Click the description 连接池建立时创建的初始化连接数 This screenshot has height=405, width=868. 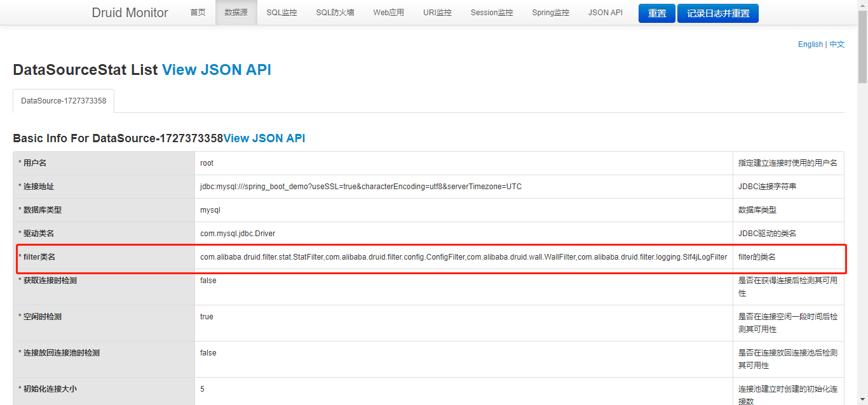pos(788,394)
